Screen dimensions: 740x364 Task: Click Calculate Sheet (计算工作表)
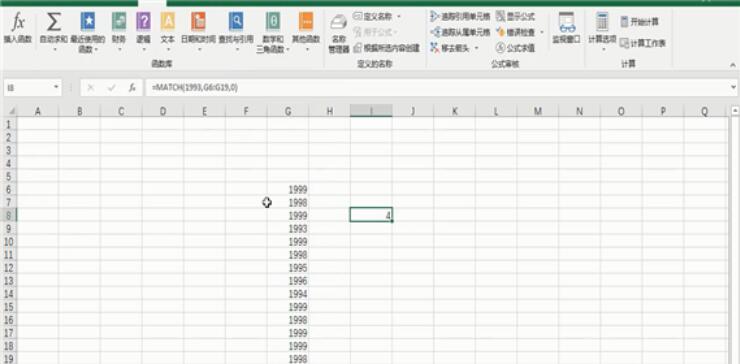coord(642,43)
